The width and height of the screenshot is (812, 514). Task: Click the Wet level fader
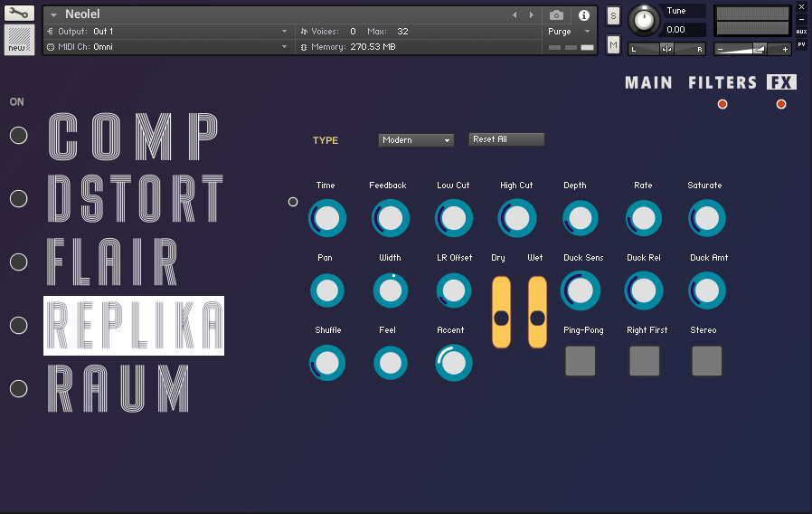tap(537, 312)
